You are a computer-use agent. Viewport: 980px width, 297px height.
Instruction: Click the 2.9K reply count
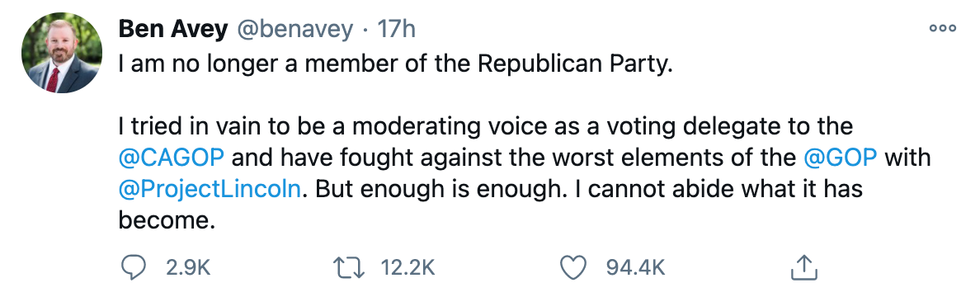point(187,268)
